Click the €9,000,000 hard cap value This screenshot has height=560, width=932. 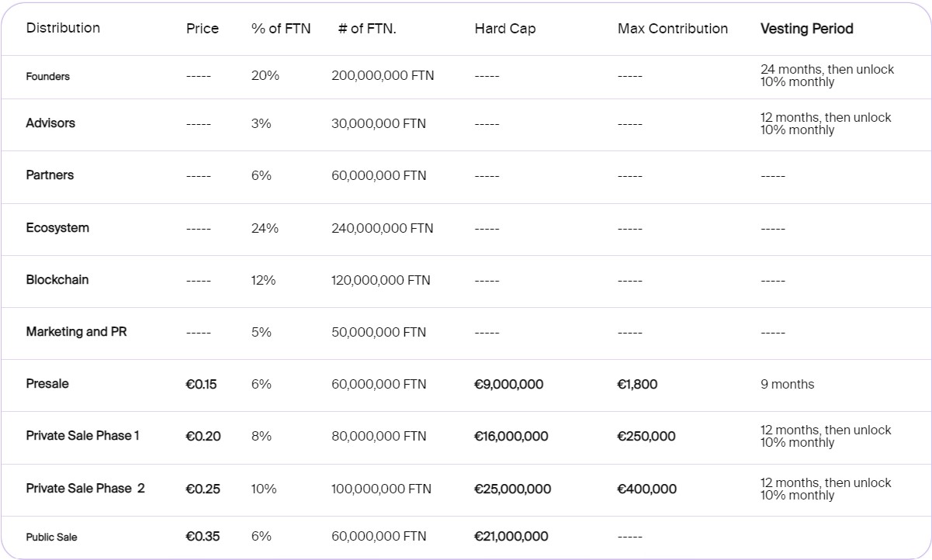coord(509,384)
